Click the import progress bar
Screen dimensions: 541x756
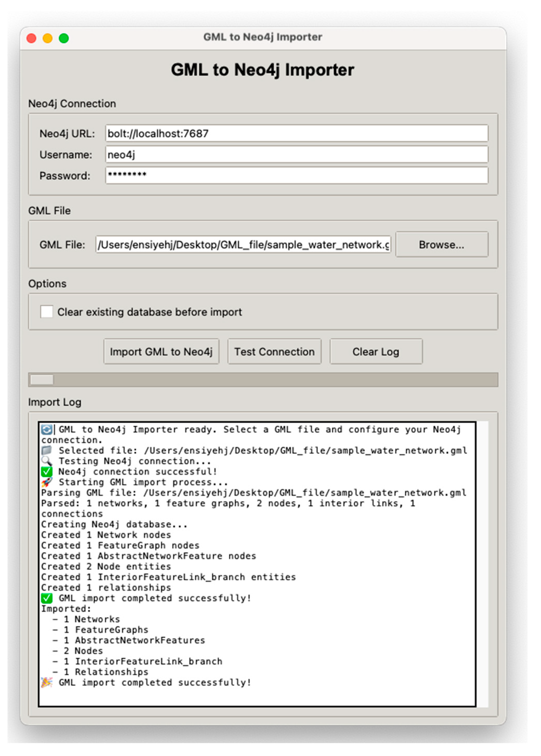click(x=263, y=380)
